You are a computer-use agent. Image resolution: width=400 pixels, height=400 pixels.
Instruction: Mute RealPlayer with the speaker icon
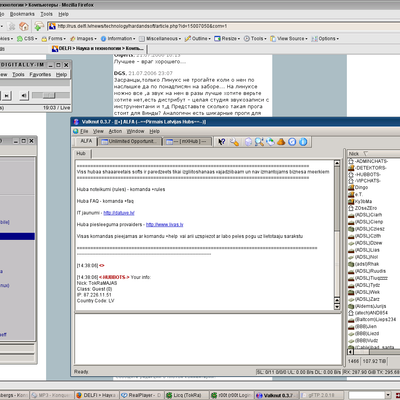click(x=23, y=96)
